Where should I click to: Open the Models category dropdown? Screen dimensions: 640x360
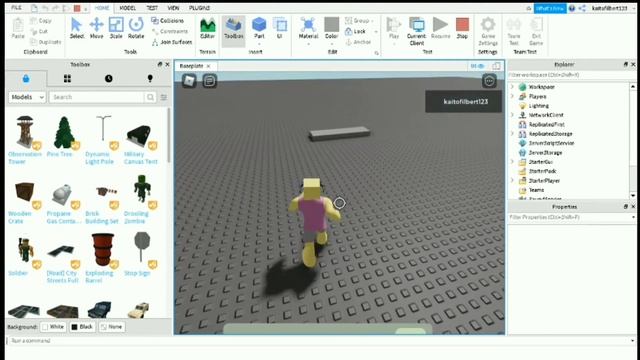click(27, 97)
